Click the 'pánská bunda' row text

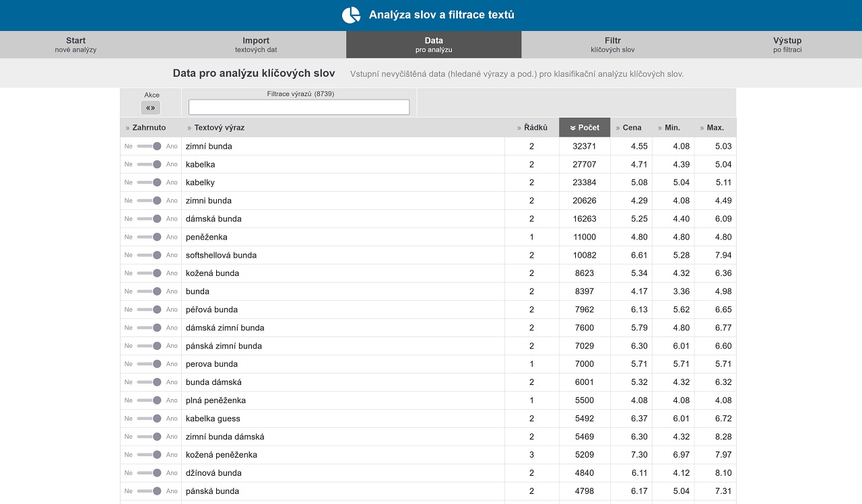[212, 491]
